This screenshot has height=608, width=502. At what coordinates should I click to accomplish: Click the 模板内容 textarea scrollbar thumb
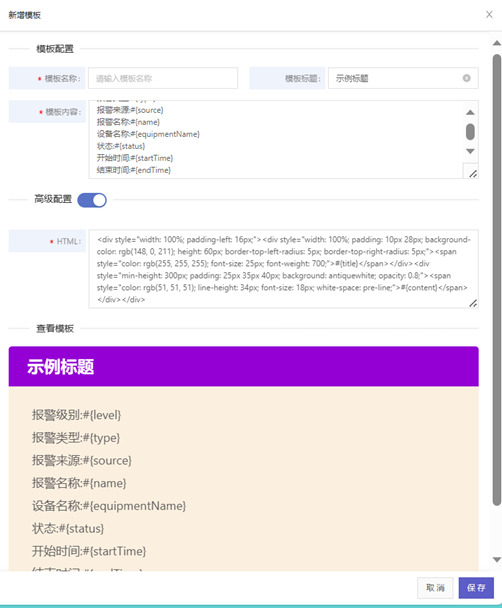pyautogui.click(x=470, y=131)
